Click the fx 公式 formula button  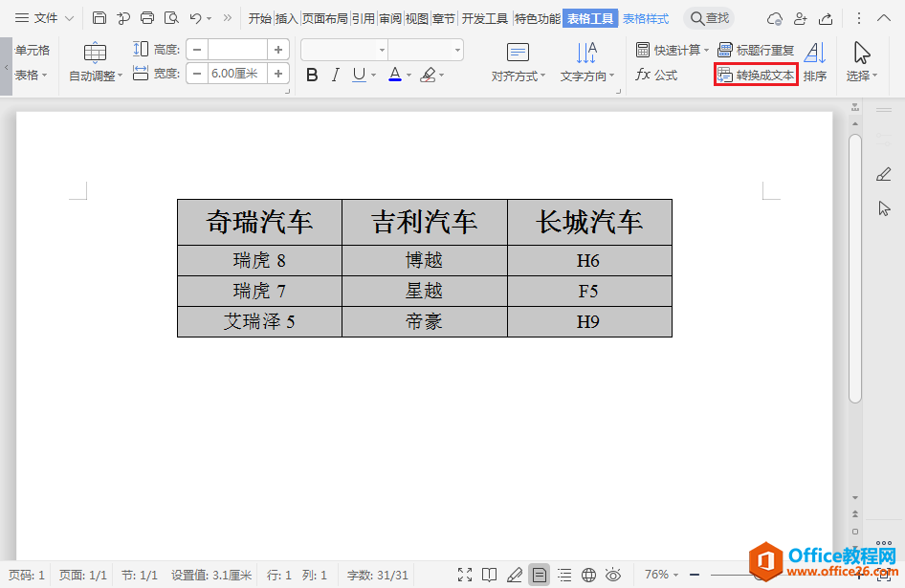tap(657, 75)
